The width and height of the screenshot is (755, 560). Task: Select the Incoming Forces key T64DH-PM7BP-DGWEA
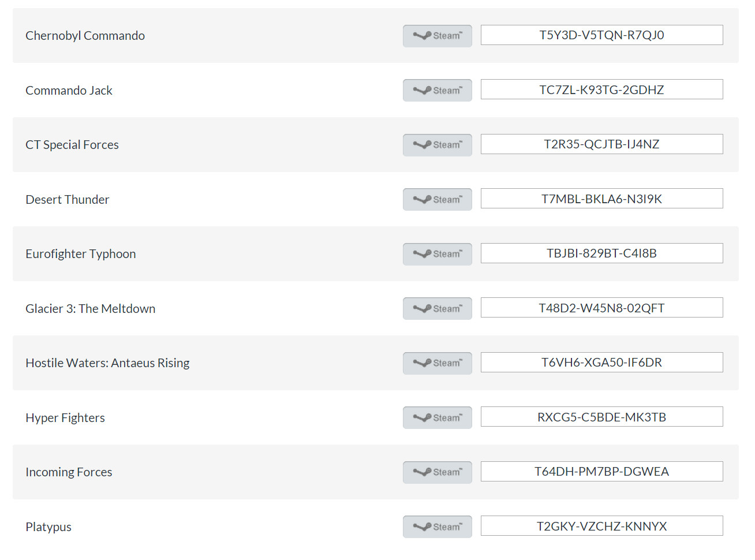click(x=601, y=471)
